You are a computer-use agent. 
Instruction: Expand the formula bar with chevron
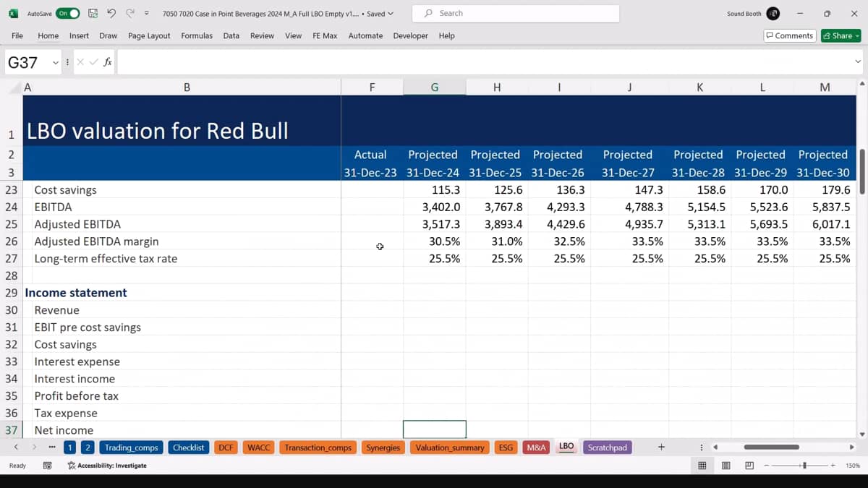(x=858, y=62)
